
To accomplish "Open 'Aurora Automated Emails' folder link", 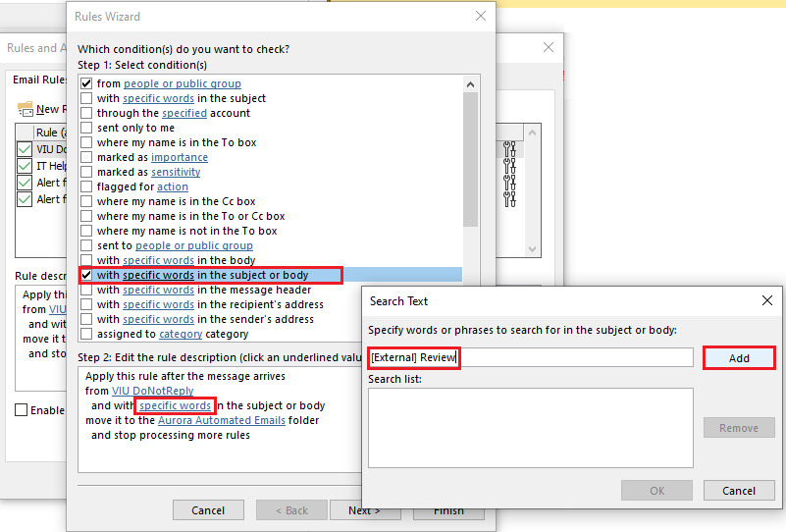I will pyautogui.click(x=222, y=420).
